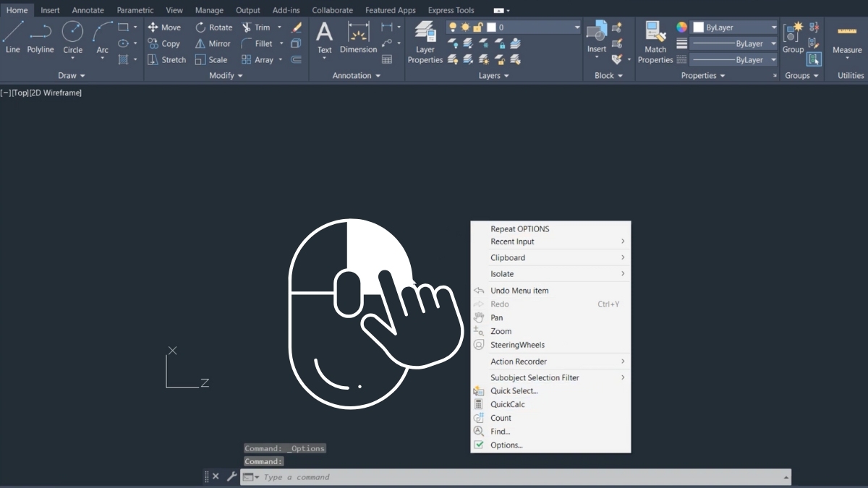Open the object color wheel
This screenshot has height=488, width=868.
pyautogui.click(x=681, y=27)
